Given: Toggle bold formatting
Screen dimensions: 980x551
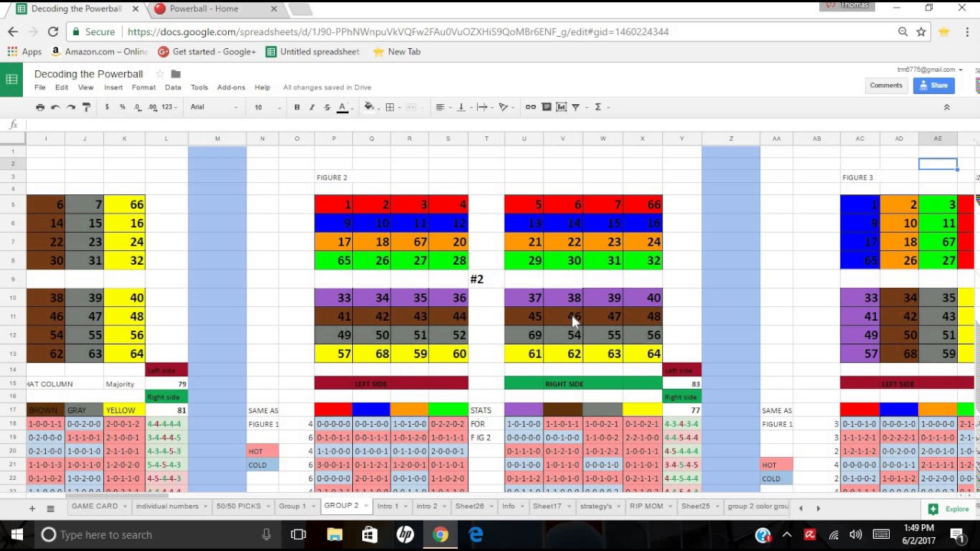Looking at the screenshot, I should pos(297,107).
